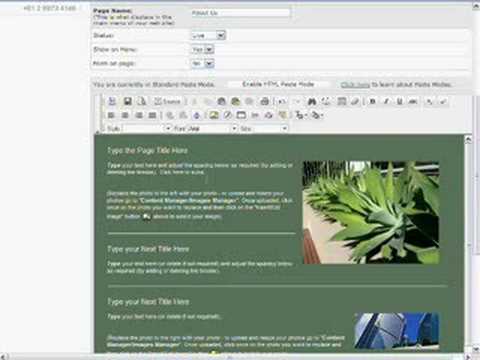The height and width of the screenshot is (360, 480).
Task: Toggle Italic formatting
Action: (x=386, y=101)
